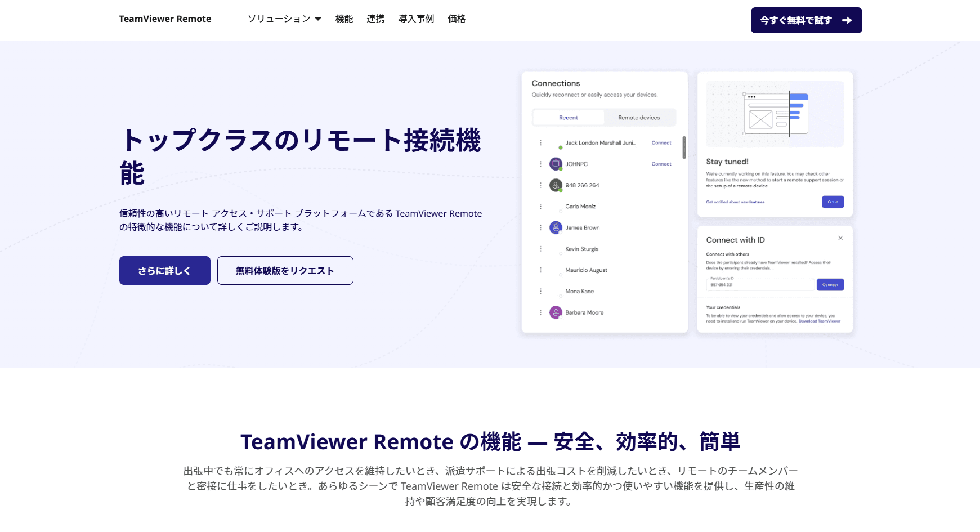The image size is (980, 532).
Task: Go to the 連携 navigation item
Action: [375, 19]
